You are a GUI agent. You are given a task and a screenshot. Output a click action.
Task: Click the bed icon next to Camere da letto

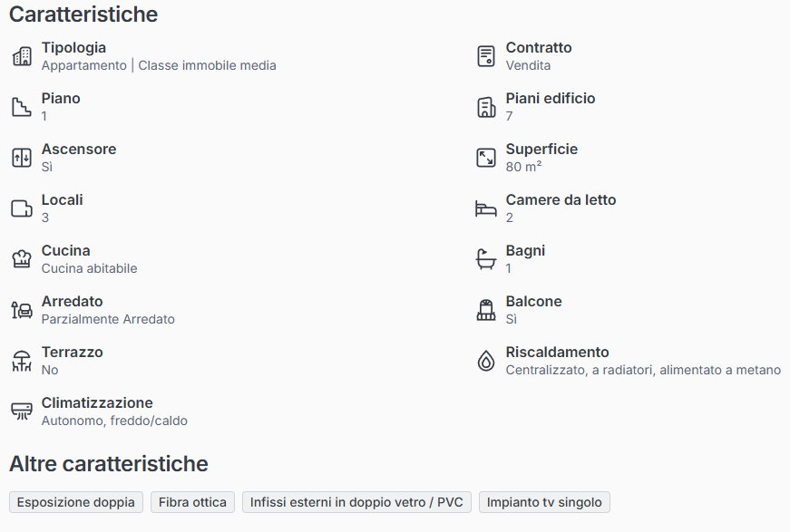(x=486, y=208)
